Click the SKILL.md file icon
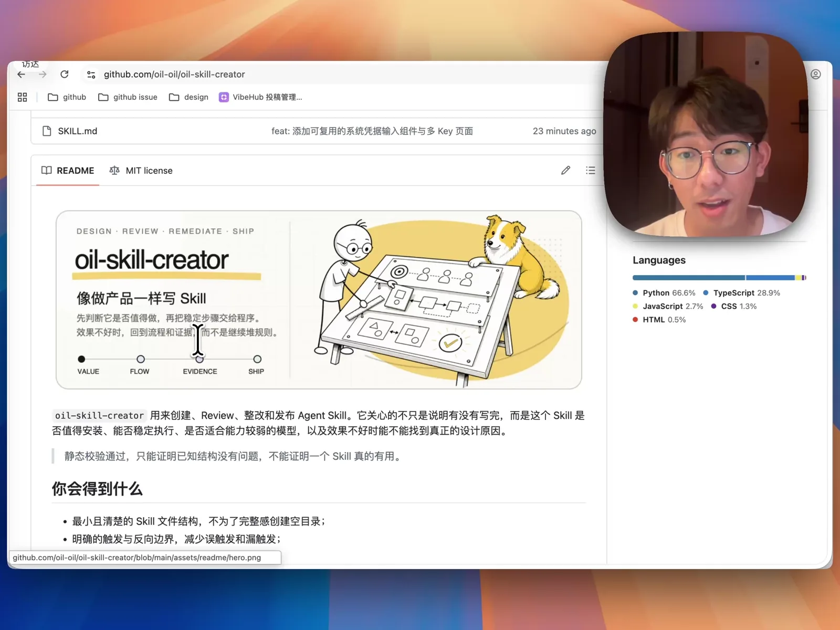 47,131
